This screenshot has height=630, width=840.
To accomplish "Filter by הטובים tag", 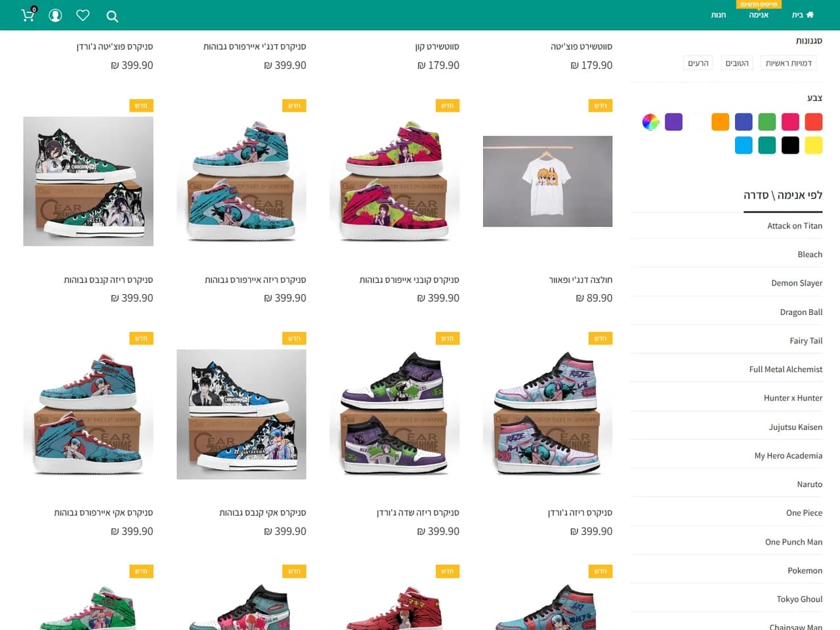I will tap(737, 63).
